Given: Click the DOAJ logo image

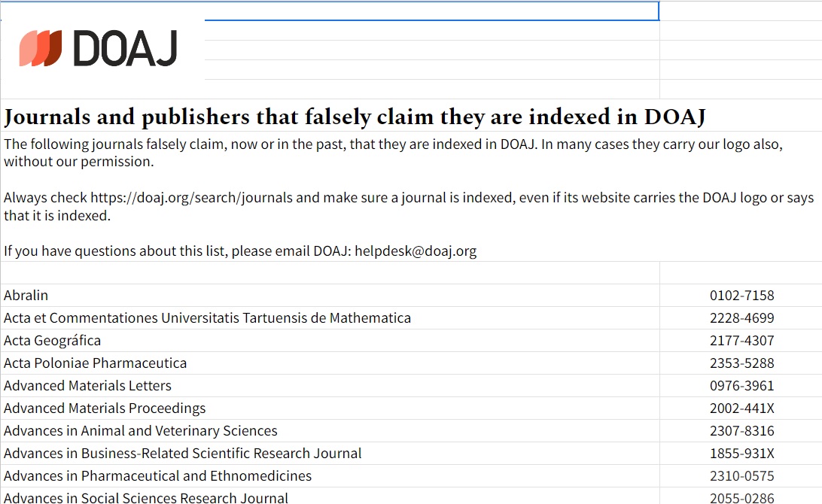Looking at the screenshot, I should point(99,49).
